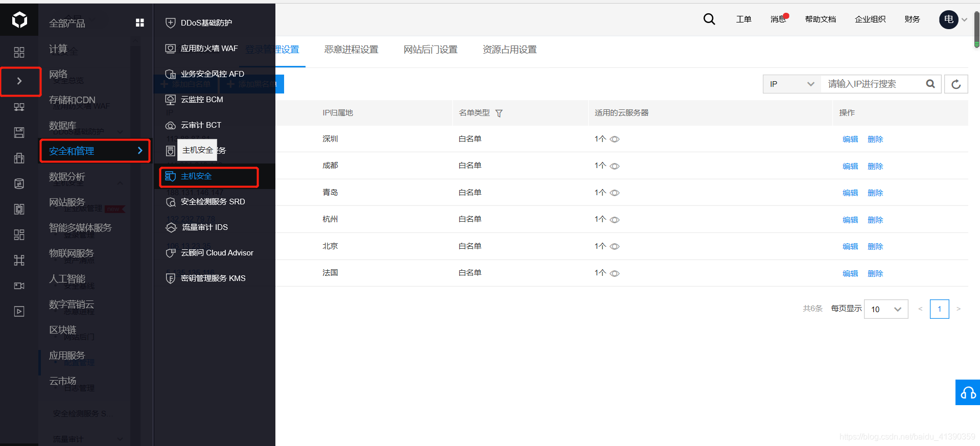Click the 应用防火墙 WAF icon

pos(171,49)
